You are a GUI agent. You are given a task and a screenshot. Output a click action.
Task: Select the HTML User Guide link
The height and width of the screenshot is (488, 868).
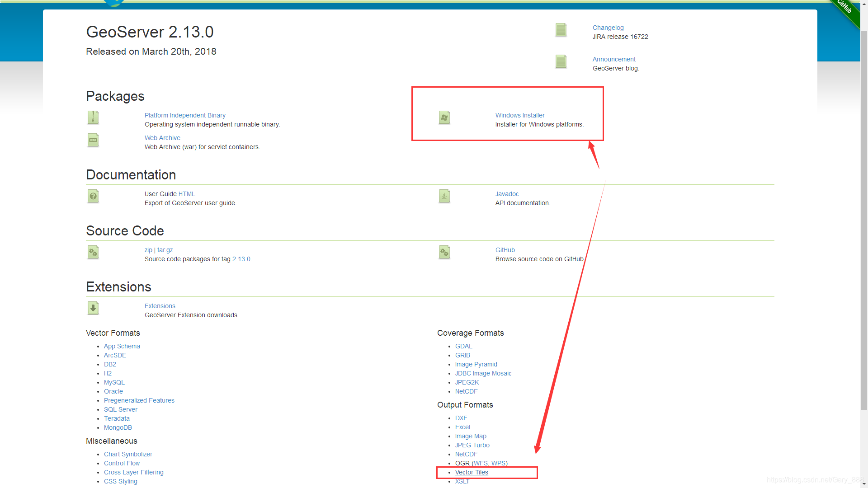[x=187, y=194]
